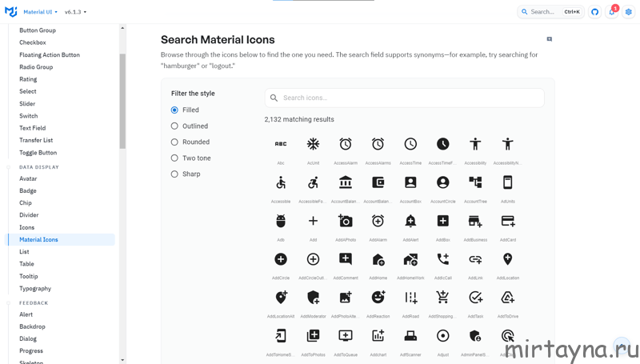
Task: Click the Search icons input field
Action: pyautogui.click(x=404, y=98)
